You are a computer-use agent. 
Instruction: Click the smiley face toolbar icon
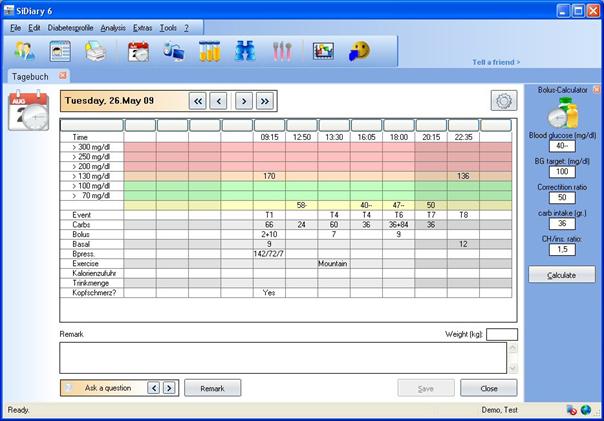point(359,51)
